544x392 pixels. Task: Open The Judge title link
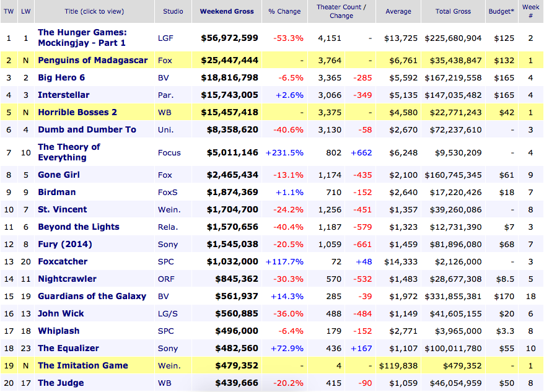point(61,383)
